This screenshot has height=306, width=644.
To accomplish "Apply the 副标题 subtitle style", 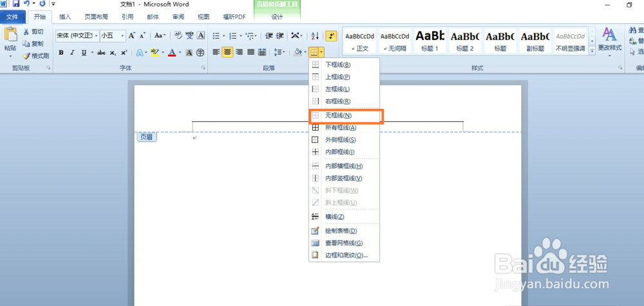I will (x=535, y=41).
